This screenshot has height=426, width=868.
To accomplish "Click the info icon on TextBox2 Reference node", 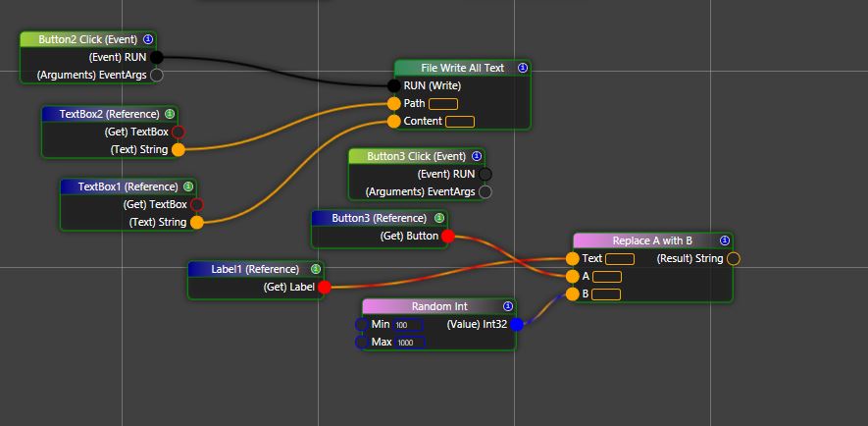I will tap(170, 114).
